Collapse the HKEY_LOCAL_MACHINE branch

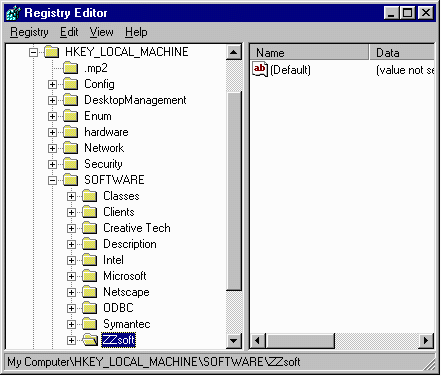33,52
